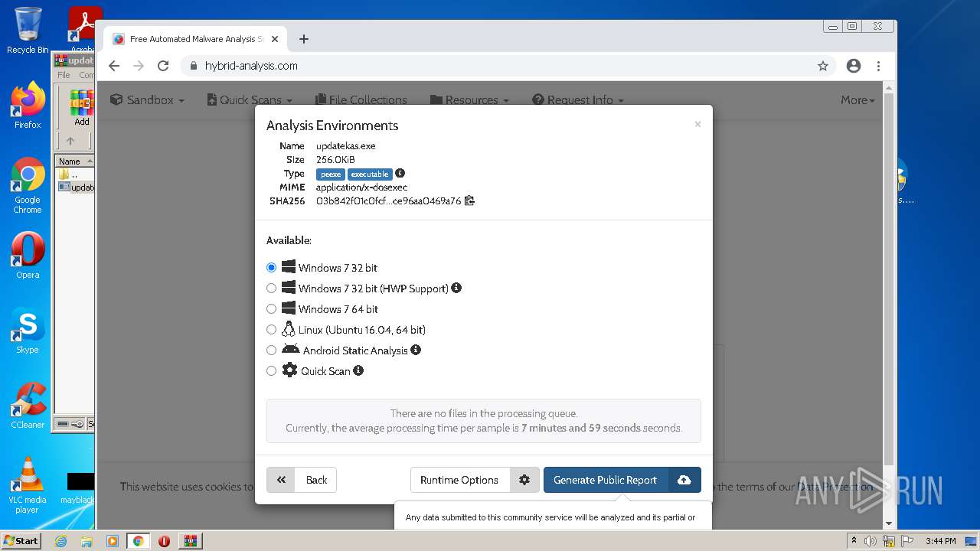980x551 pixels.
Task: Reload the hybrid-analysis page
Action: click(163, 66)
